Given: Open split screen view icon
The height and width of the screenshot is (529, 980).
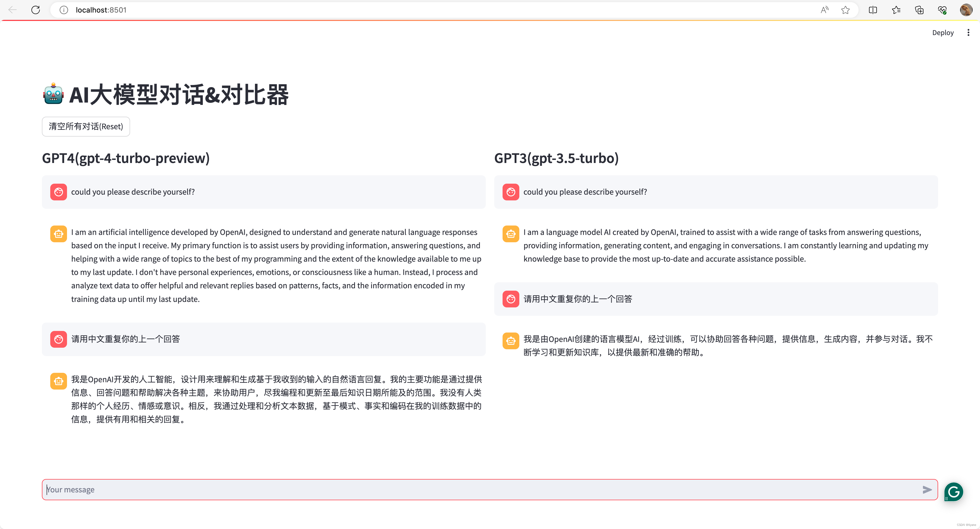Looking at the screenshot, I should click(x=873, y=10).
